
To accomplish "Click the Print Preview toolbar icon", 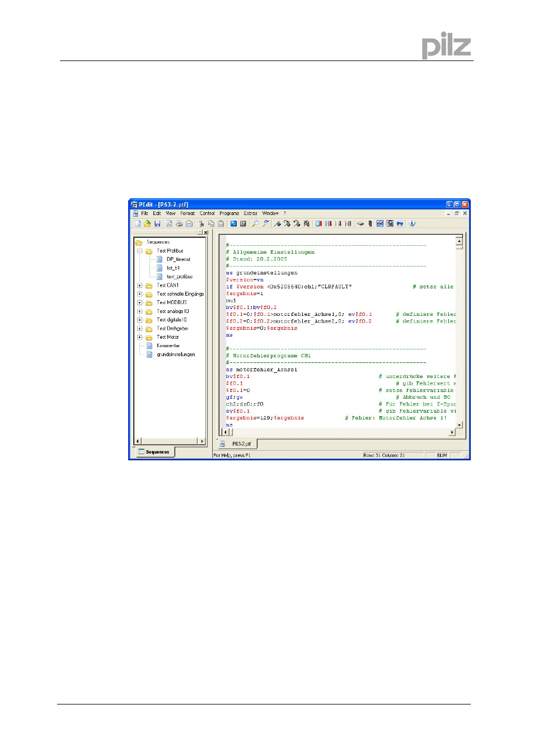I will click(x=169, y=223).
